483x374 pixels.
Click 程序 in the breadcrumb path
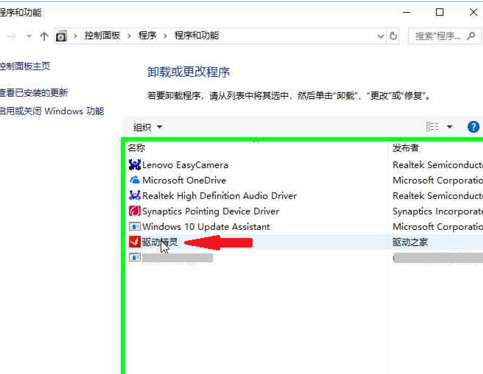tap(147, 35)
